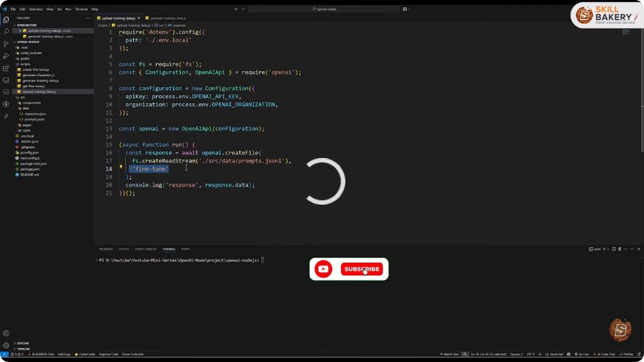This screenshot has height=362, width=644.
Task: Open the File menu
Action: tap(13, 9)
